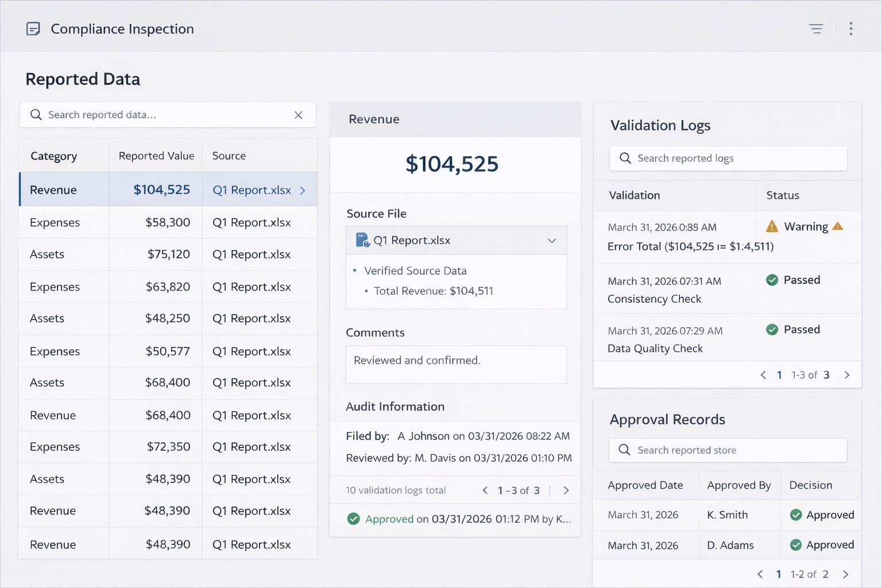Sort by the Category column header
This screenshot has height=588, width=882.
pos(53,156)
